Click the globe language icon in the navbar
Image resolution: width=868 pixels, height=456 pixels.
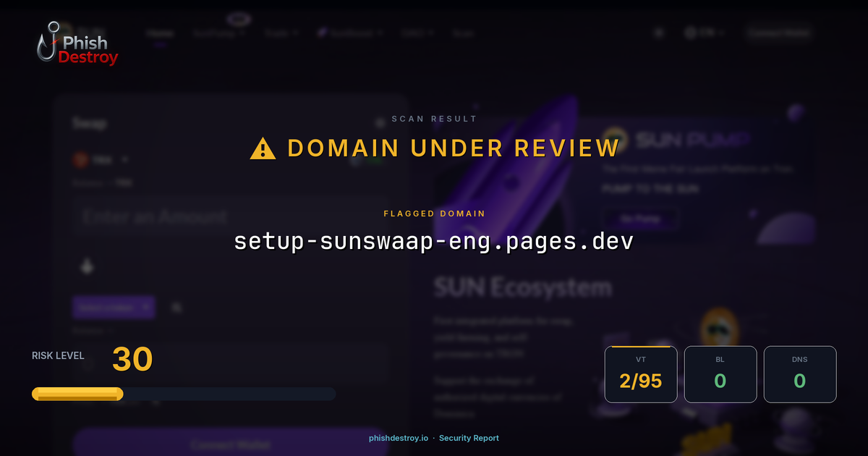tap(689, 32)
